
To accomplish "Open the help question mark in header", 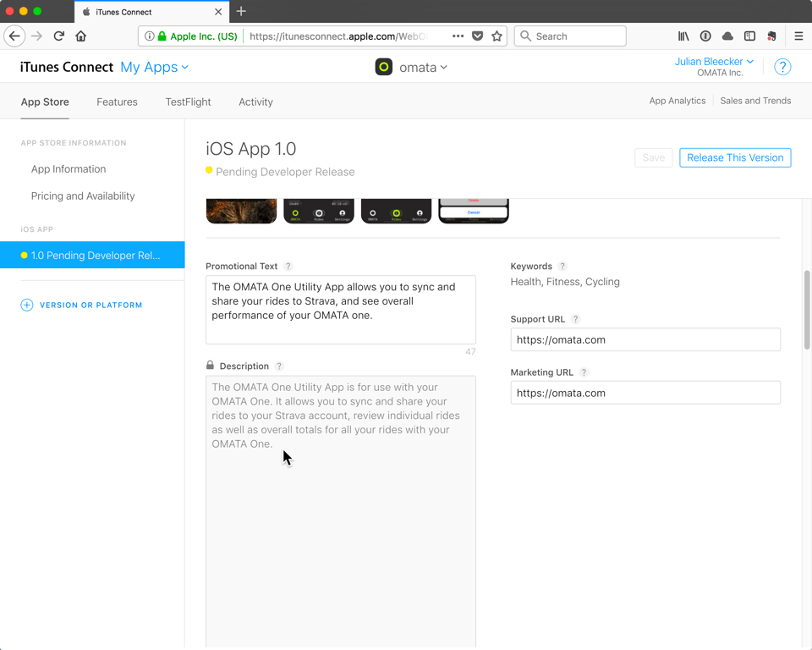I will (782, 67).
